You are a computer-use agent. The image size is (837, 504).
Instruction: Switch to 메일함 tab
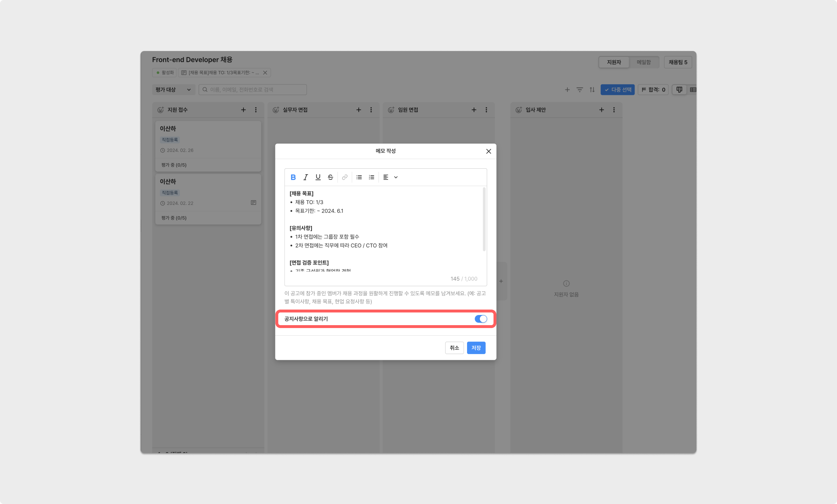pyautogui.click(x=644, y=62)
